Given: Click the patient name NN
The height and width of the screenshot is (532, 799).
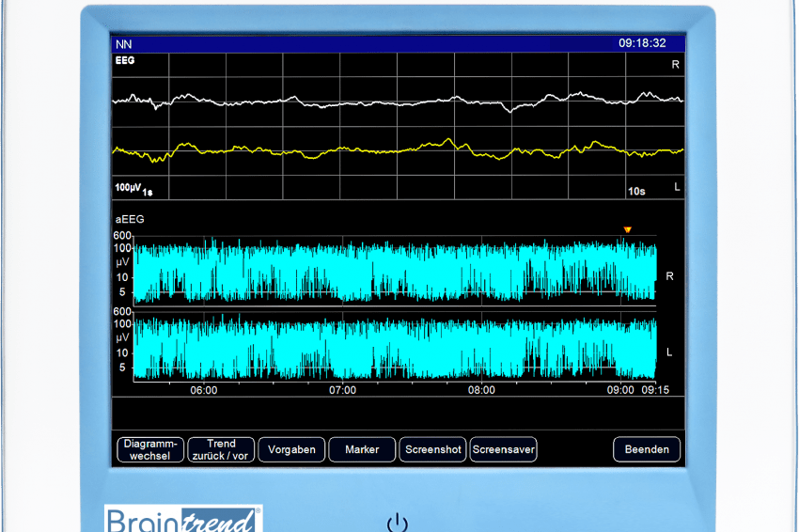Looking at the screenshot, I should coord(123,44).
